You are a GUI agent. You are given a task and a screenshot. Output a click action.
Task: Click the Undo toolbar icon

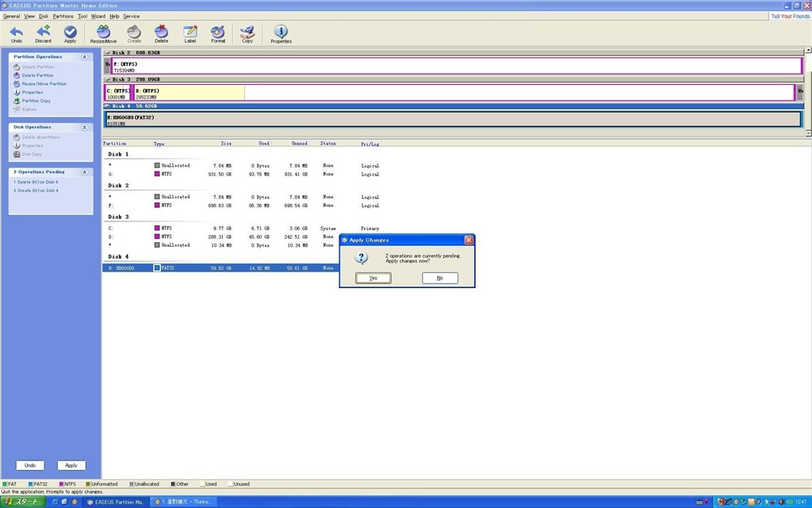click(17, 33)
